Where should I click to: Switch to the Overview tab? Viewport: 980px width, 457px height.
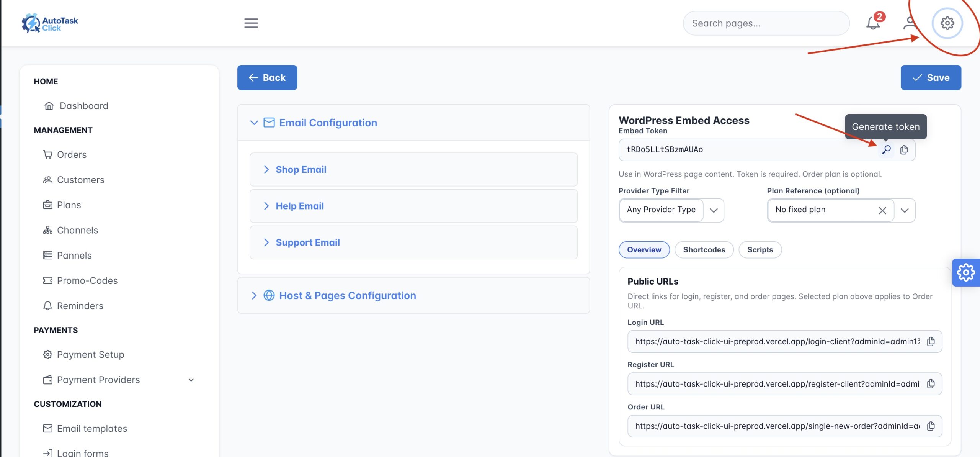(x=644, y=250)
